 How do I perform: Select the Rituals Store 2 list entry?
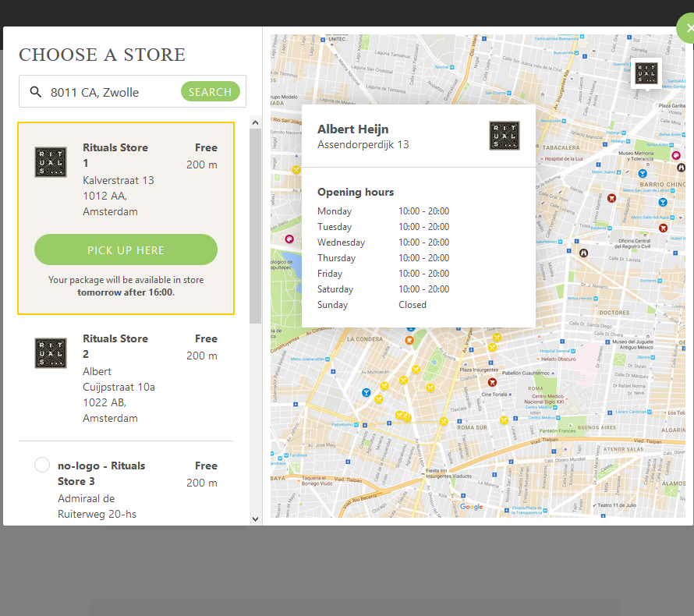click(126, 378)
